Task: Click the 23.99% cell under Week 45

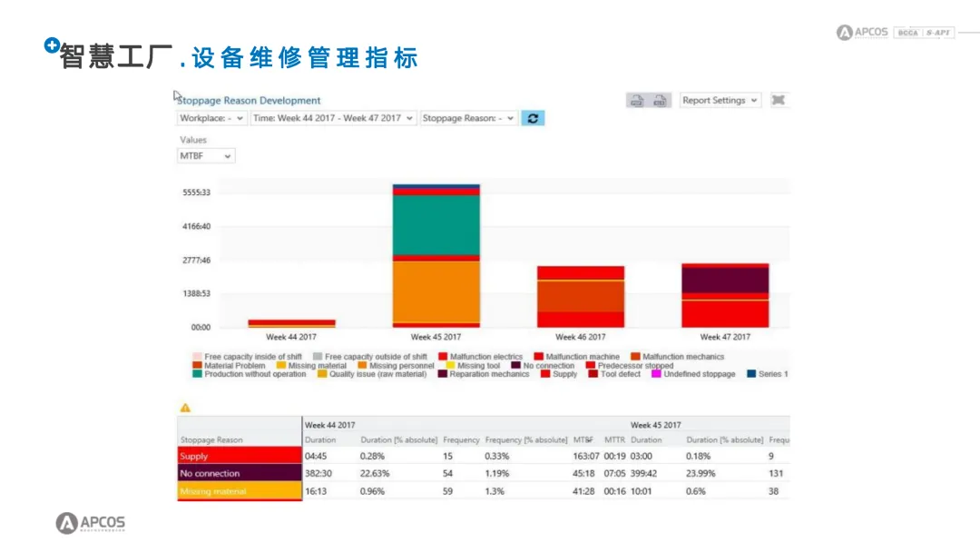Action: 701,473
